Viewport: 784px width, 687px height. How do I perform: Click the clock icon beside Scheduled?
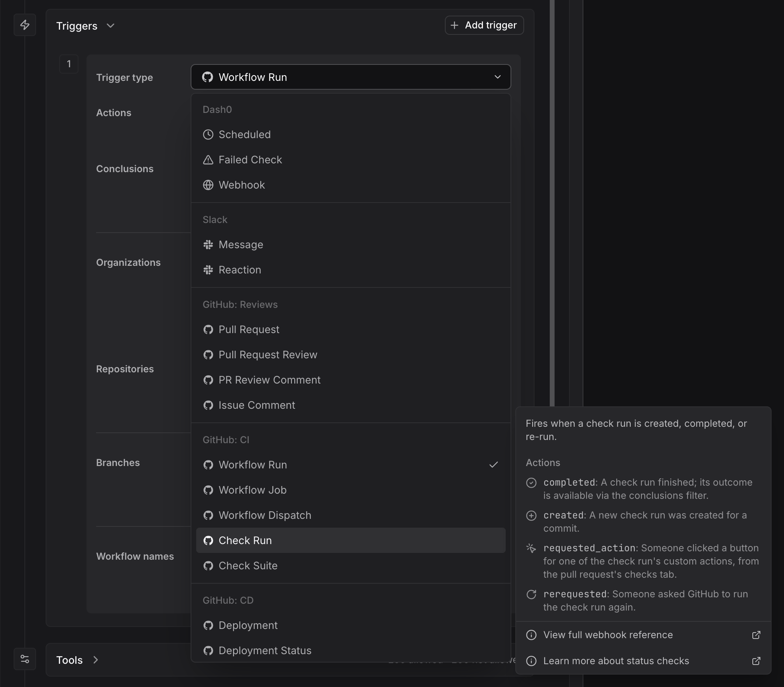pos(208,135)
